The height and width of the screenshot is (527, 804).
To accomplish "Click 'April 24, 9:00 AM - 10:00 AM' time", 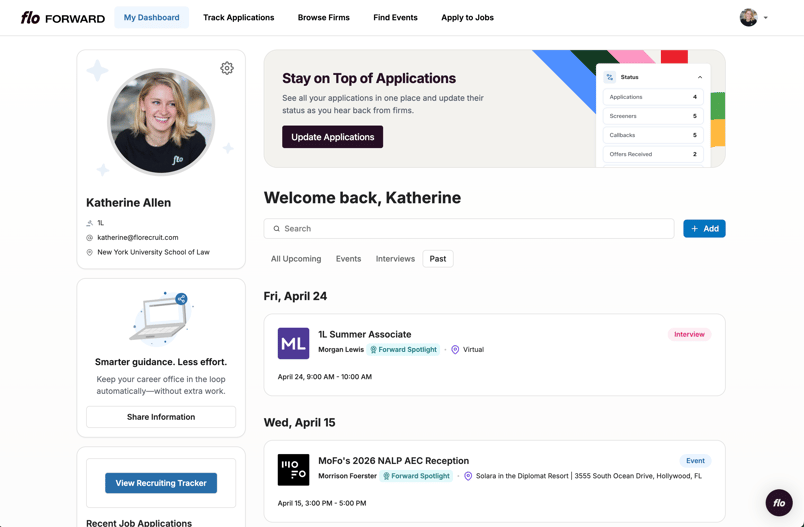I will click(x=325, y=377).
